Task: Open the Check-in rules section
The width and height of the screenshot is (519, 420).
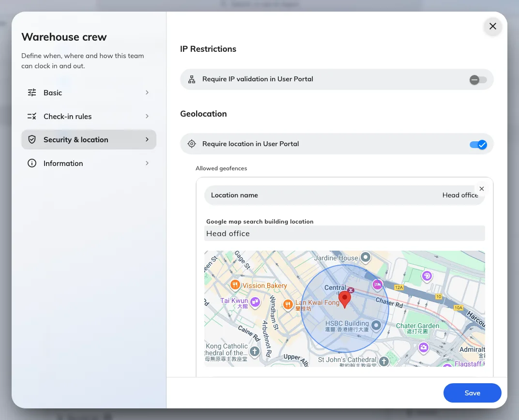Action: 89,117
